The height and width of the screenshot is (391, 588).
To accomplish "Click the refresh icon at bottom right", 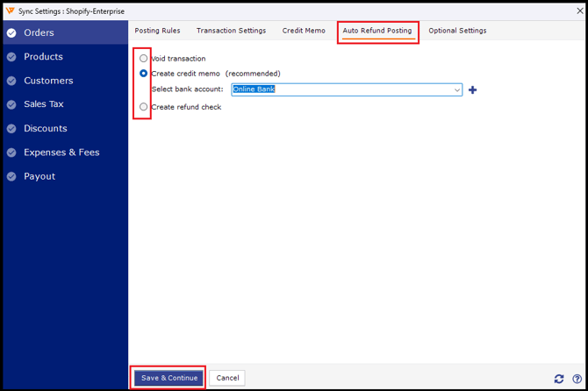I will [559, 379].
